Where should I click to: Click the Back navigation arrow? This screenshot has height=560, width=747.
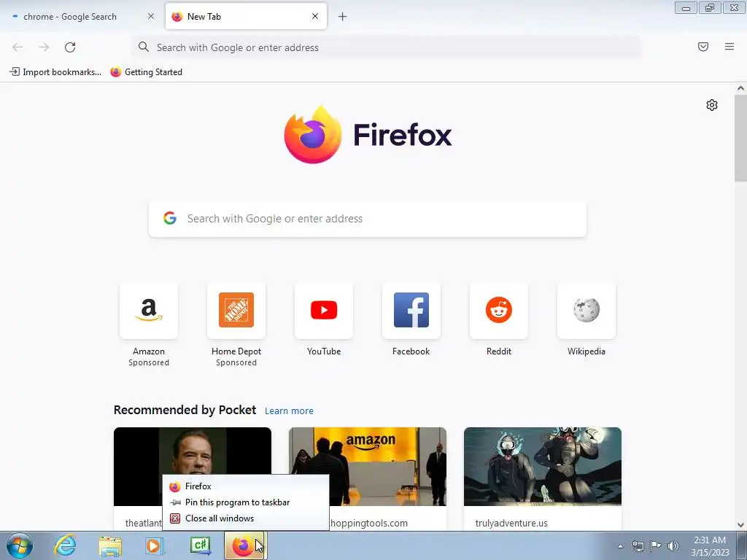coord(18,47)
